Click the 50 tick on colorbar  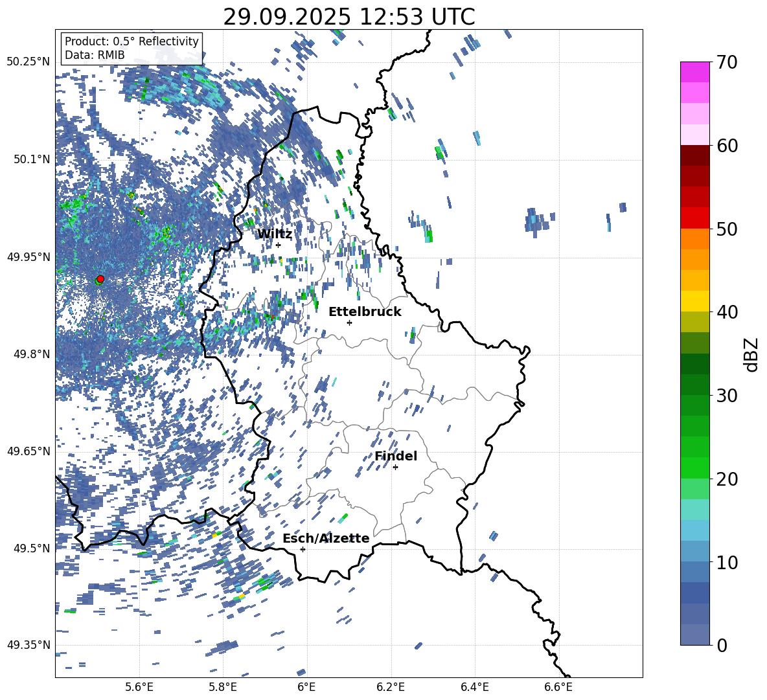pos(726,229)
